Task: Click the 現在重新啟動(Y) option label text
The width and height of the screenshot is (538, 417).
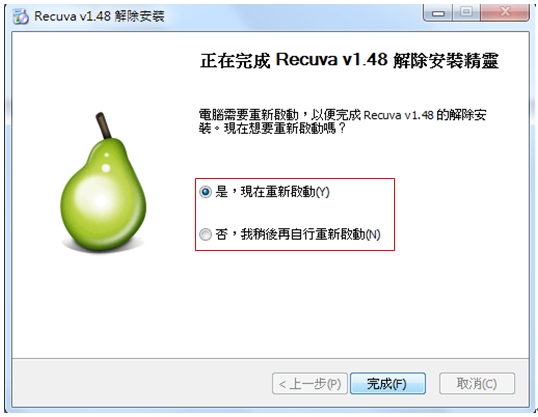Action: pos(285,192)
